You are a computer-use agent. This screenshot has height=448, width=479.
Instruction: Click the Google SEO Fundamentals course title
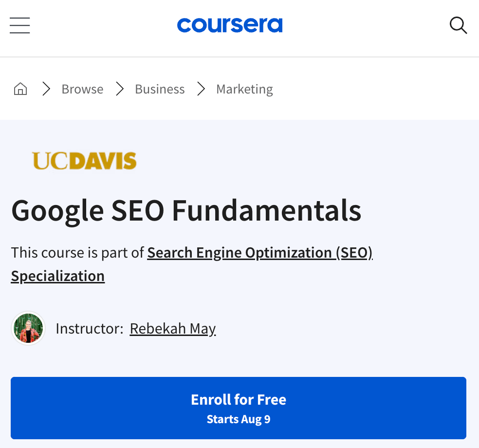186,210
